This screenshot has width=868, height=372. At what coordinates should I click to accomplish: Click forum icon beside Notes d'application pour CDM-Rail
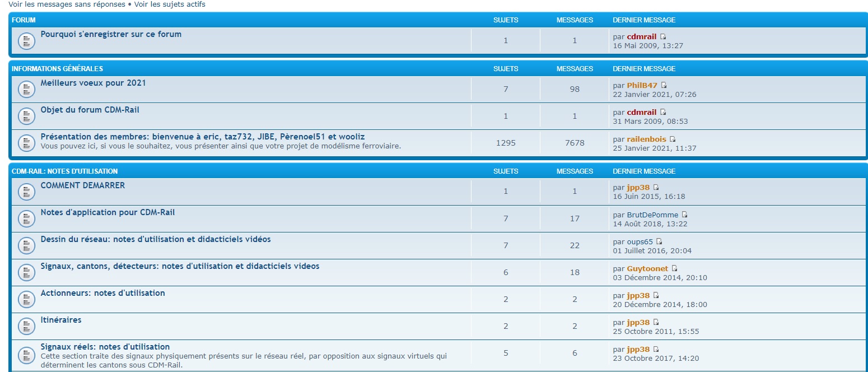(x=27, y=218)
